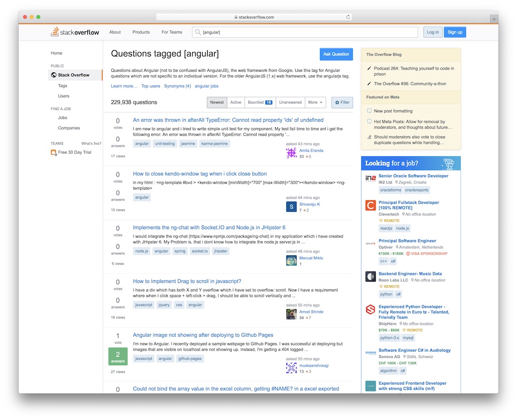The height and width of the screenshot is (420, 517).
Task: Click the IN2 company logo
Action: pos(371,179)
